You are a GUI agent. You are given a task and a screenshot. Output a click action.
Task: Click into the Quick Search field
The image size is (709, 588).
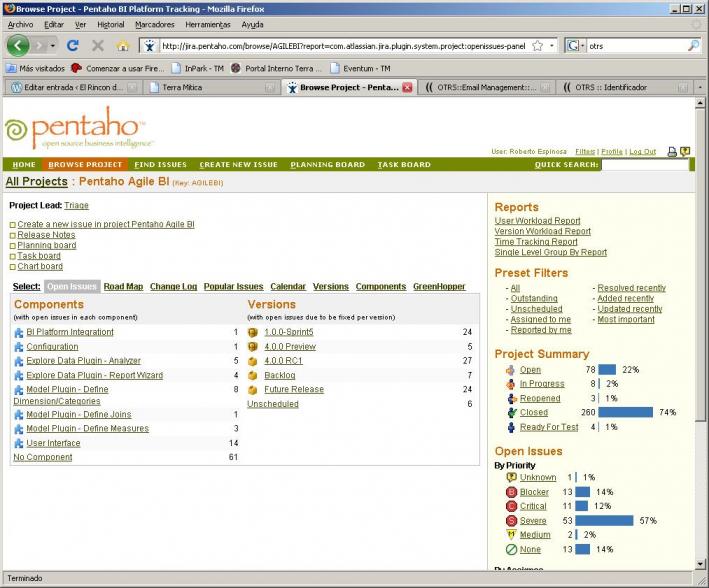click(644, 165)
